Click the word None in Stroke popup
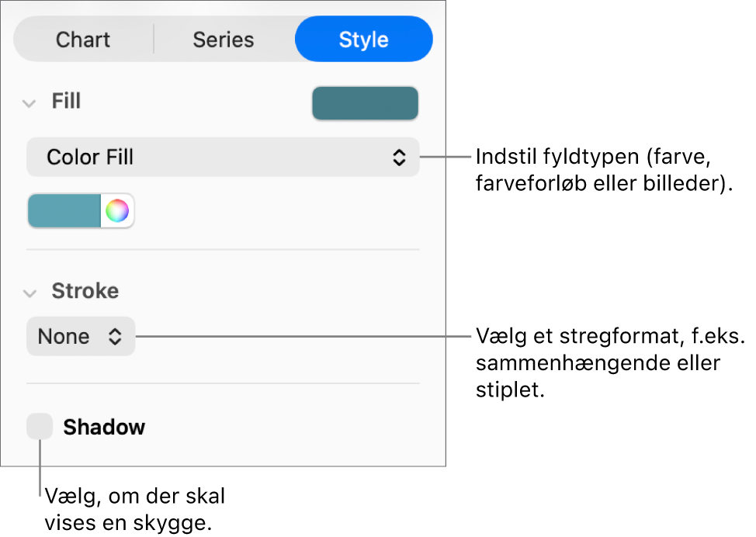This screenshot has height=537, width=756. coord(64,337)
